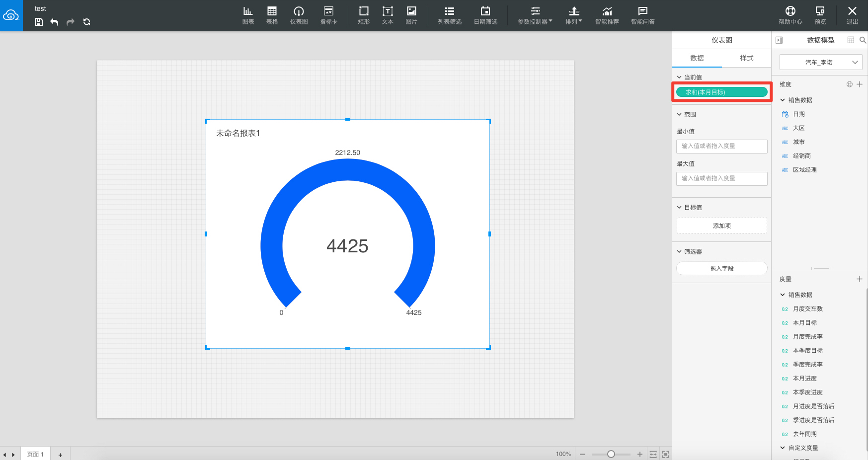The width and height of the screenshot is (868, 460).
Task: Add a new 维度 dimension
Action: tap(860, 84)
